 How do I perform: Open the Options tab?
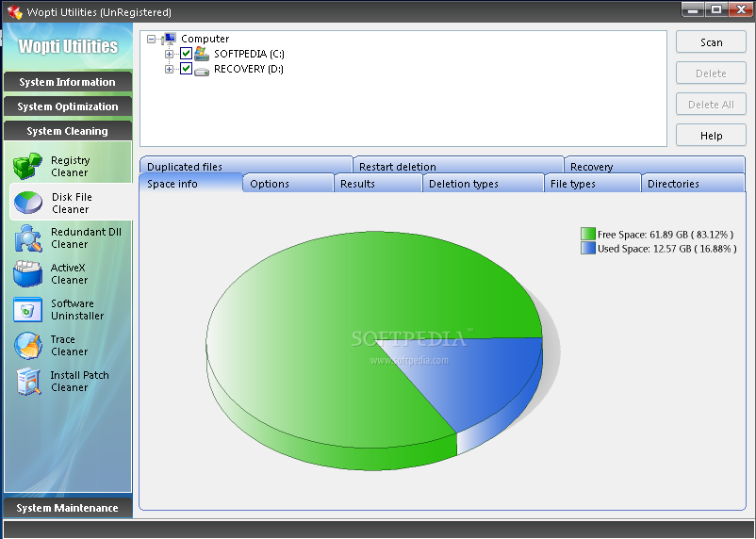click(288, 184)
